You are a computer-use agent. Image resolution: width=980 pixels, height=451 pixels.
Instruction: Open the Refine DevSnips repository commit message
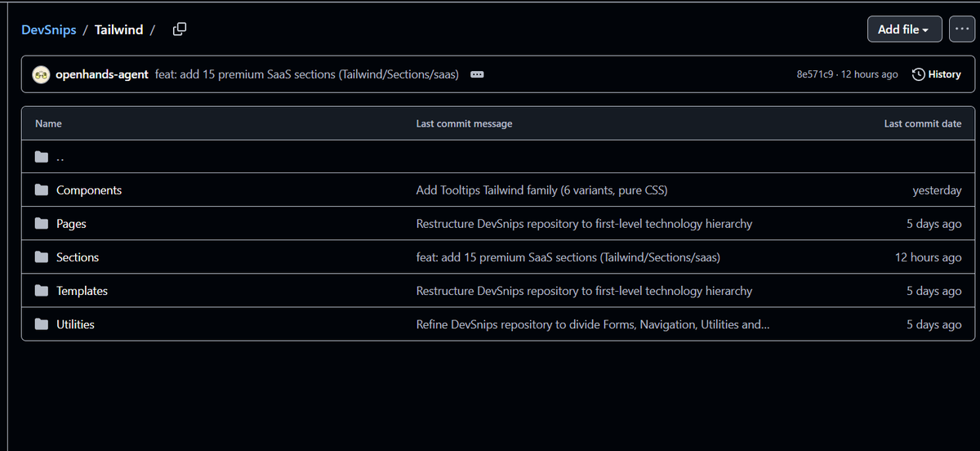592,324
